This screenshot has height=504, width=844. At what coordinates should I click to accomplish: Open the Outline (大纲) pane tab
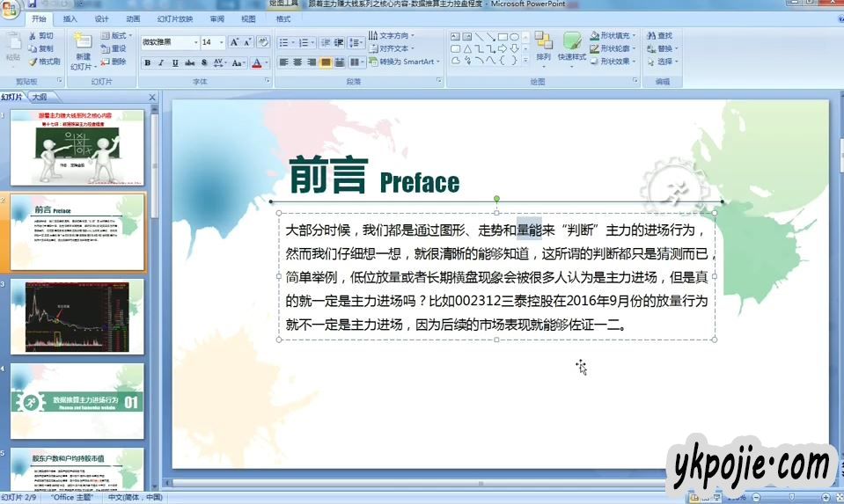40,97
